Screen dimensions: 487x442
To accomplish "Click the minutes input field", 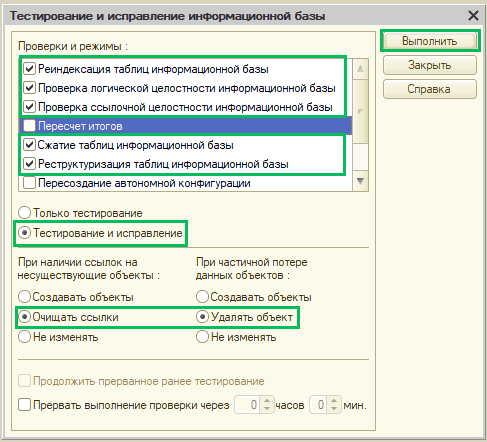I will [318, 405].
